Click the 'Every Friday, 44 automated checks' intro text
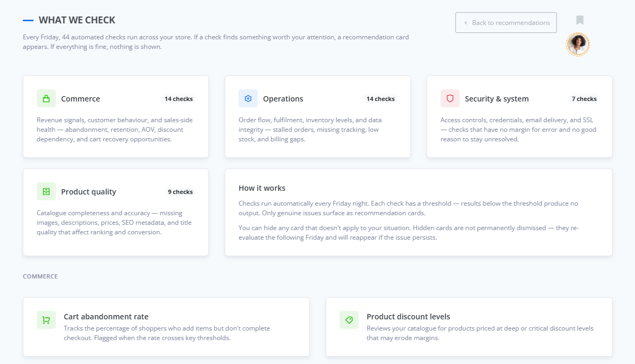 216,41
